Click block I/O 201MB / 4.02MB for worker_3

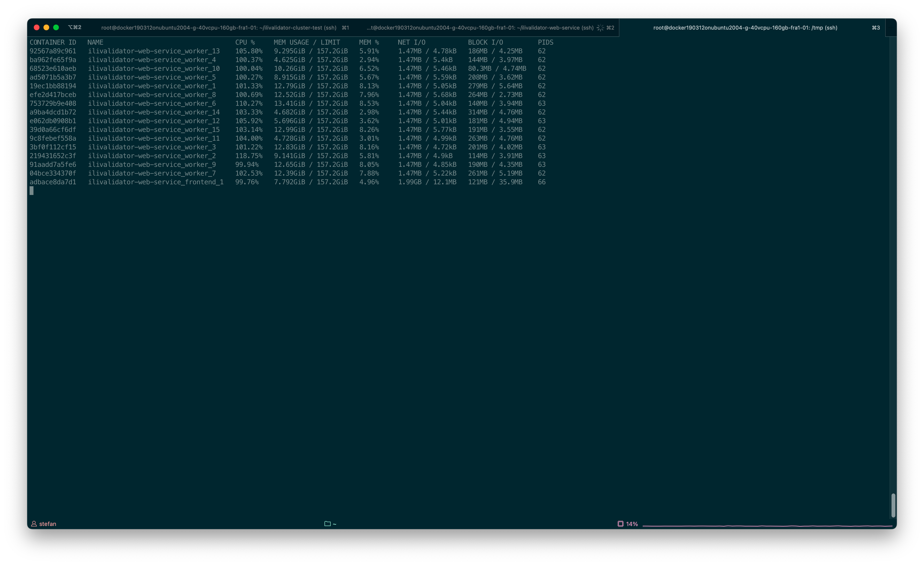point(495,147)
